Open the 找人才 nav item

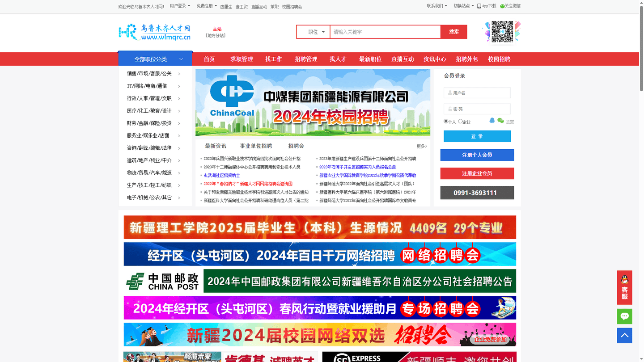point(338,59)
